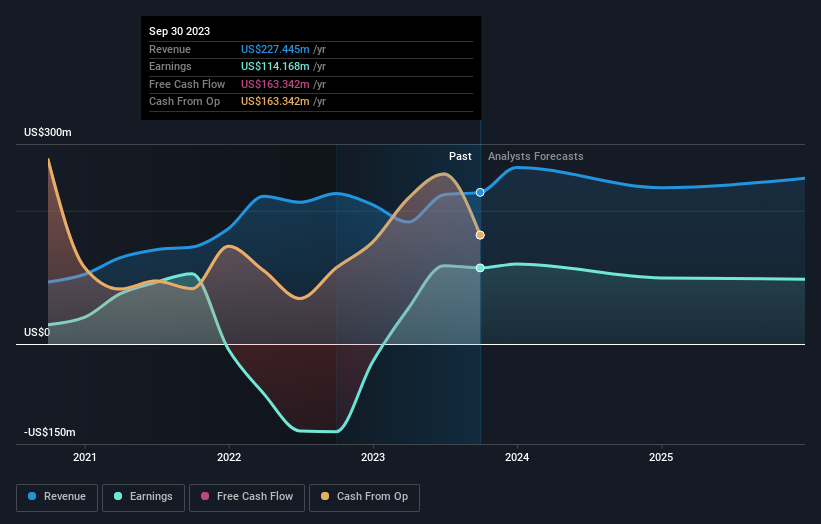The height and width of the screenshot is (524, 821).
Task: Click the blue dot in Revenue legend
Action: coord(32,496)
